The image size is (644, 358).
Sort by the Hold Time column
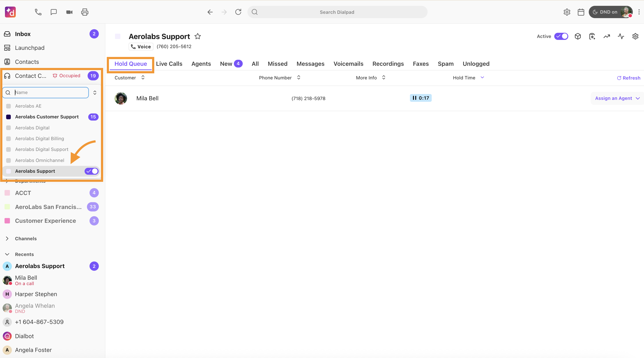click(469, 78)
